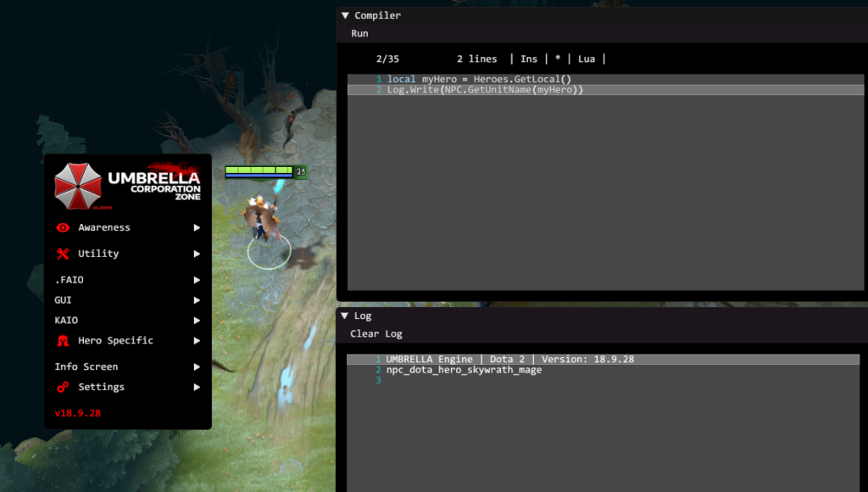Expand the .FAIO submenu arrow

197,280
